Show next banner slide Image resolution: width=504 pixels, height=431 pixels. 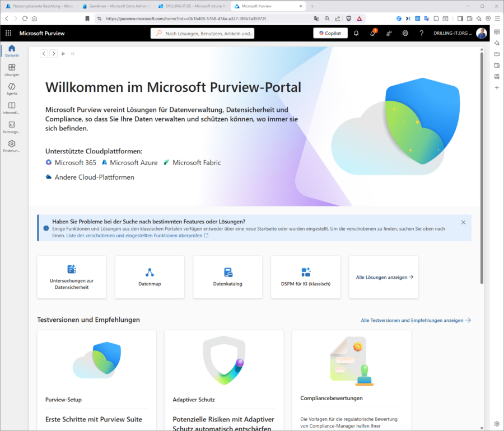[54, 54]
